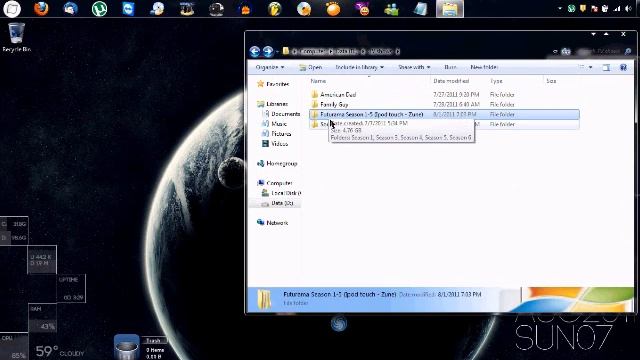Select the American Dad folder
Viewport: 640px width, 360px height.
tap(338, 94)
